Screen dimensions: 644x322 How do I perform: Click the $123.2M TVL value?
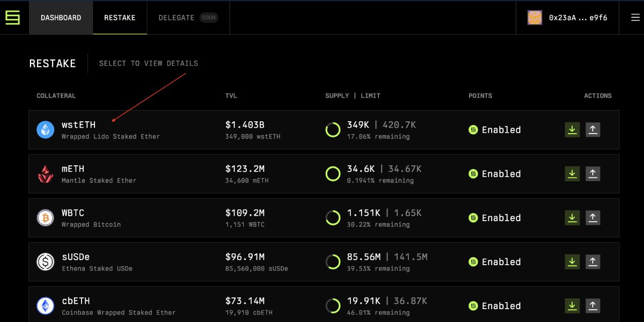point(245,169)
